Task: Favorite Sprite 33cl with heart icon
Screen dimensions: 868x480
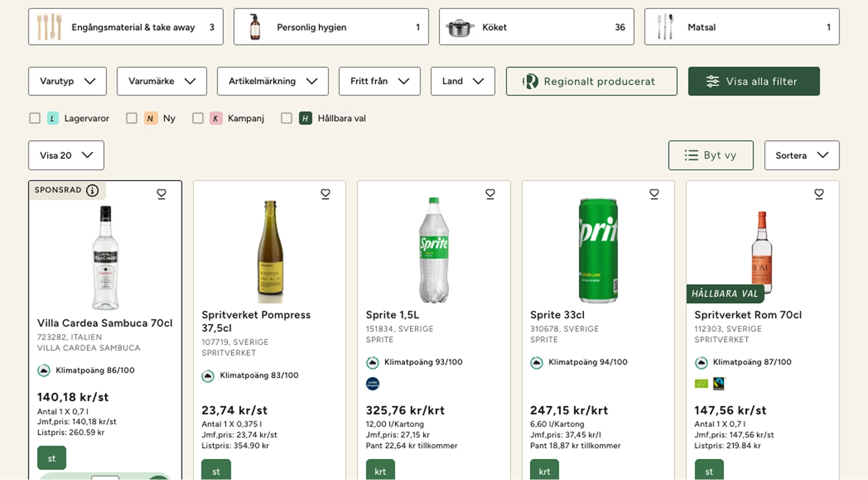Action: 654,194
